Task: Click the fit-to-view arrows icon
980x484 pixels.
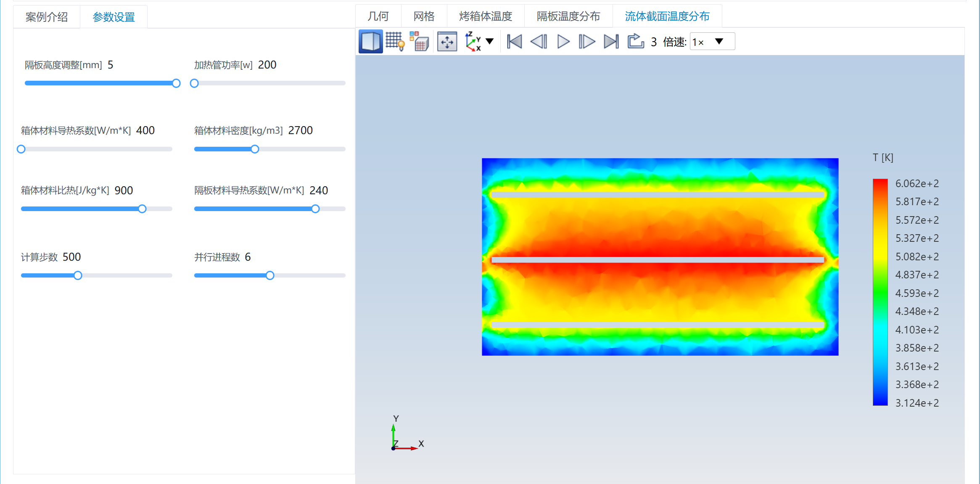Action: pyautogui.click(x=447, y=42)
